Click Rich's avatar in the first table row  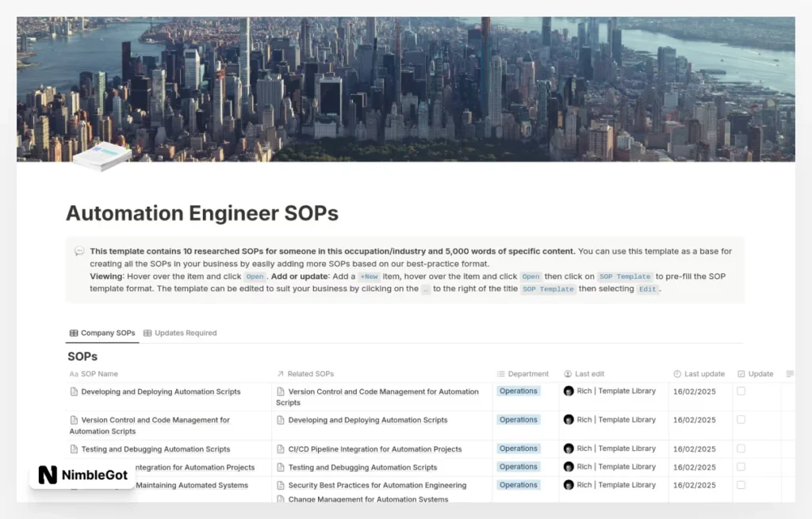[569, 391]
